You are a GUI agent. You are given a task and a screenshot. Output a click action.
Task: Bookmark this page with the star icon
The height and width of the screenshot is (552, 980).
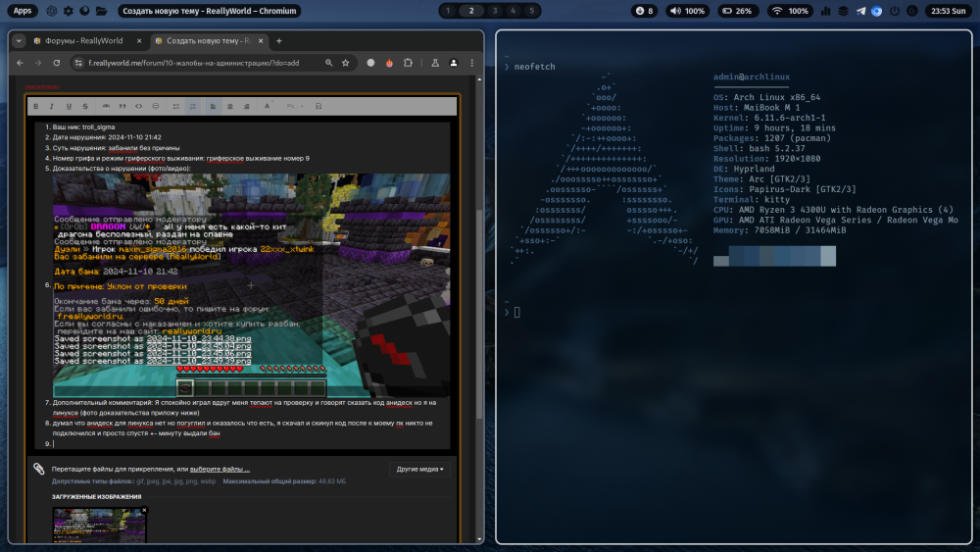click(x=346, y=63)
